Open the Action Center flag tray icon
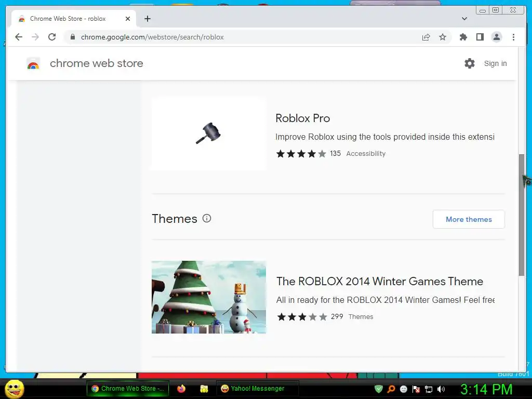532x399 pixels. point(416,389)
